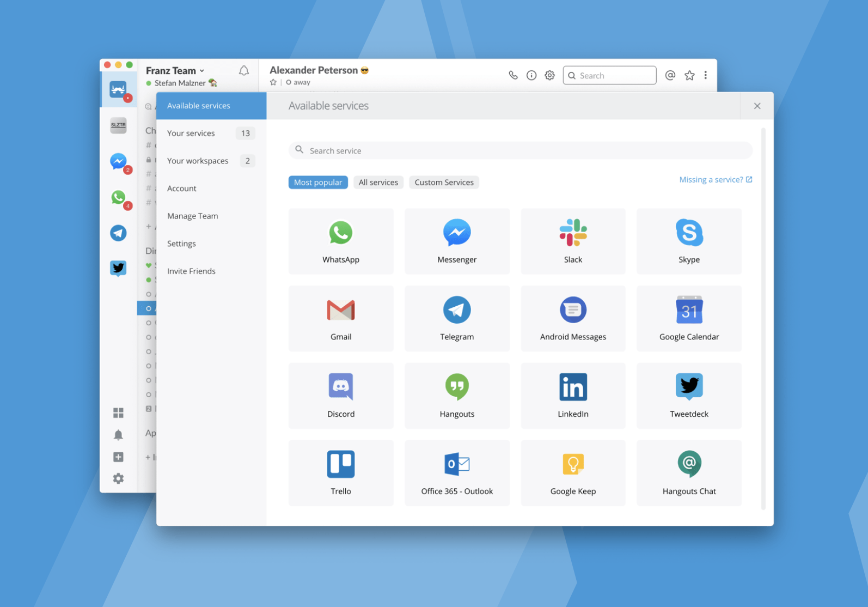Add the Gmail service
Screen dimensions: 868x607
pos(341,318)
